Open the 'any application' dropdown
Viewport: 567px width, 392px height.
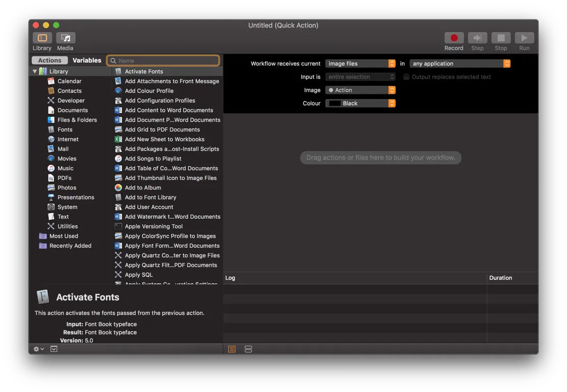(x=459, y=64)
